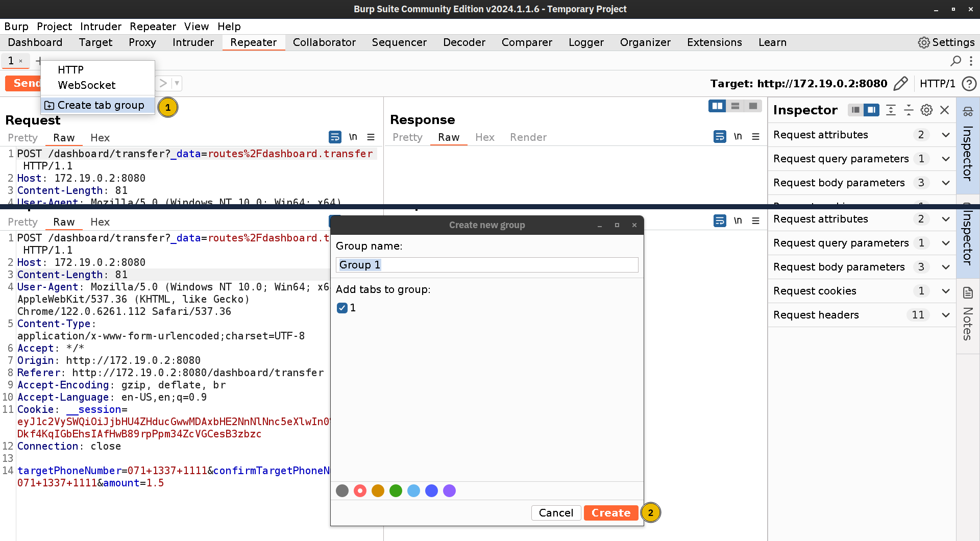Check tab 1 in Add tabs to group
The width and height of the screenshot is (980, 541).
pos(342,308)
